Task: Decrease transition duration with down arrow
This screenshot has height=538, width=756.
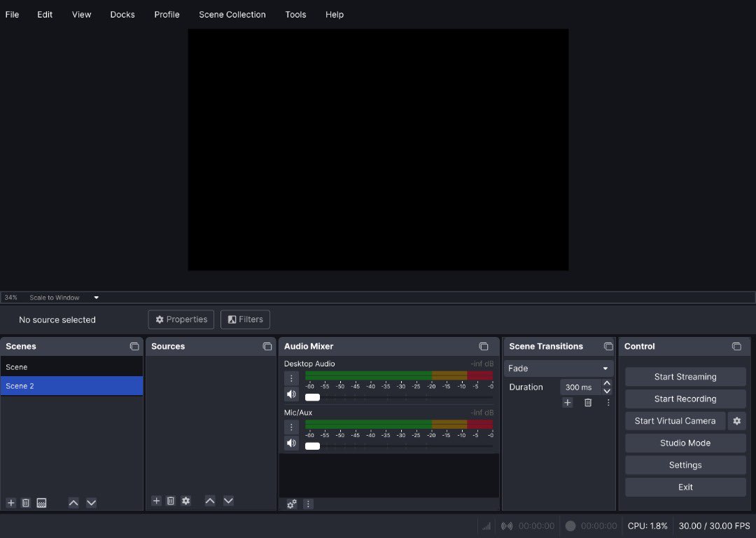Action: click(607, 392)
